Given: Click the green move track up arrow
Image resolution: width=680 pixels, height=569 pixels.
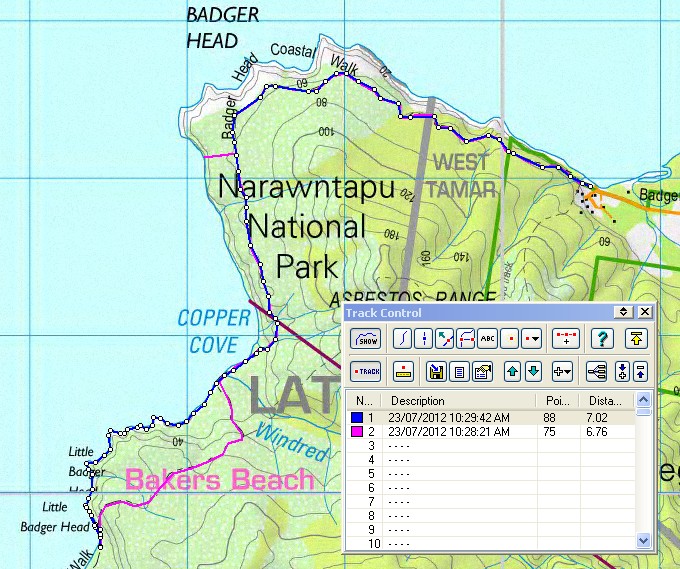Looking at the screenshot, I should click(x=512, y=371).
